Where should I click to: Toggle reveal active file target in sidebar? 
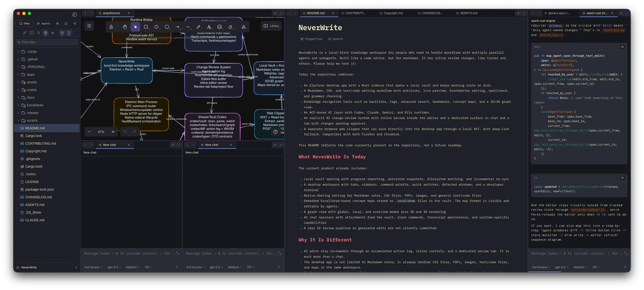tap(45, 33)
